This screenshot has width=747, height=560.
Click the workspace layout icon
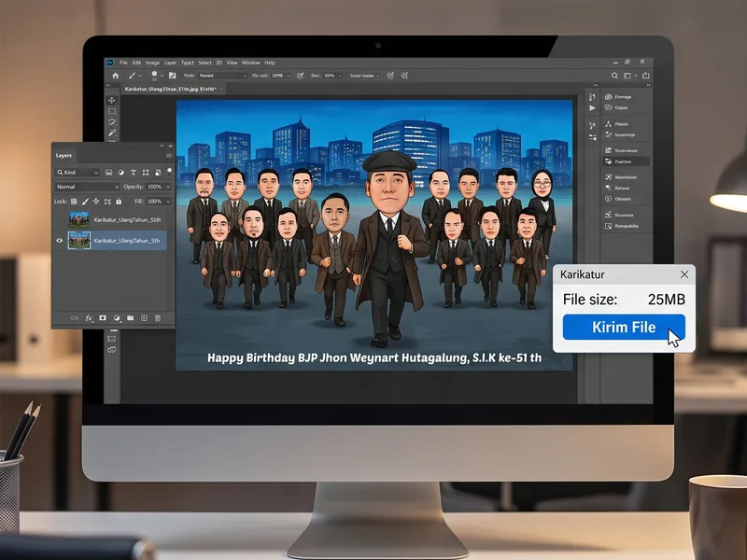click(627, 76)
